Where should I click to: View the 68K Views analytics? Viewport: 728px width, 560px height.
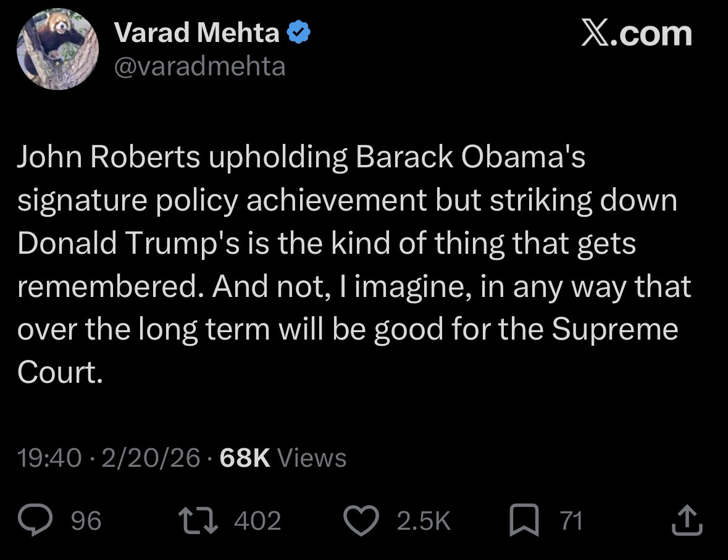pyautogui.click(x=283, y=458)
